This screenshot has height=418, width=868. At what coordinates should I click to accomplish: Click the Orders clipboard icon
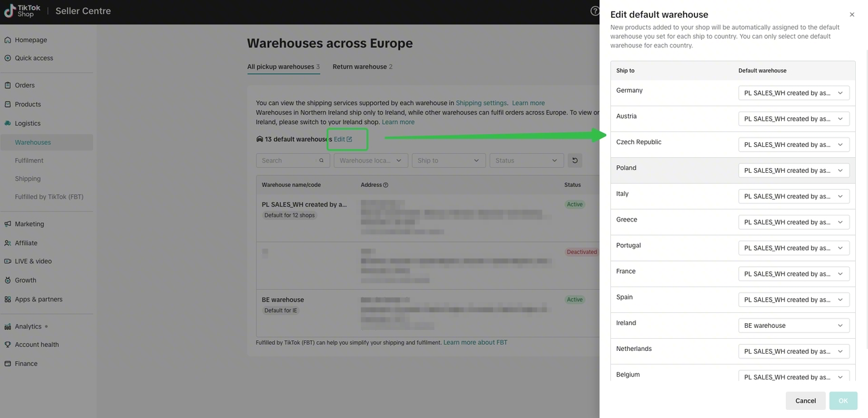[8, 85]
